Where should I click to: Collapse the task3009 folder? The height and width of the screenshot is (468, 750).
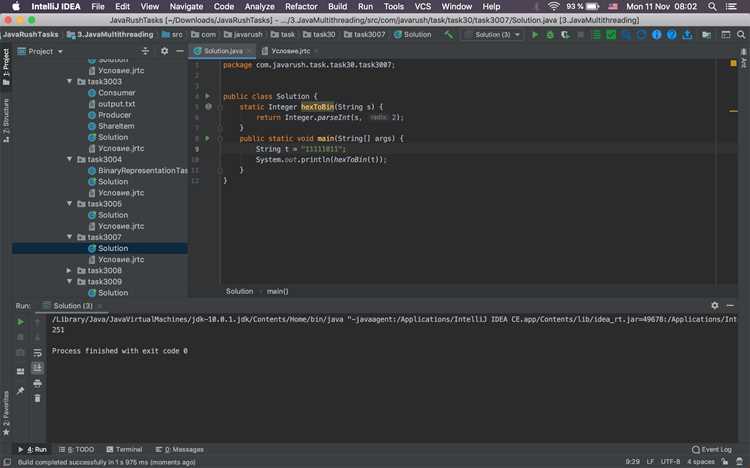[69, 281]
